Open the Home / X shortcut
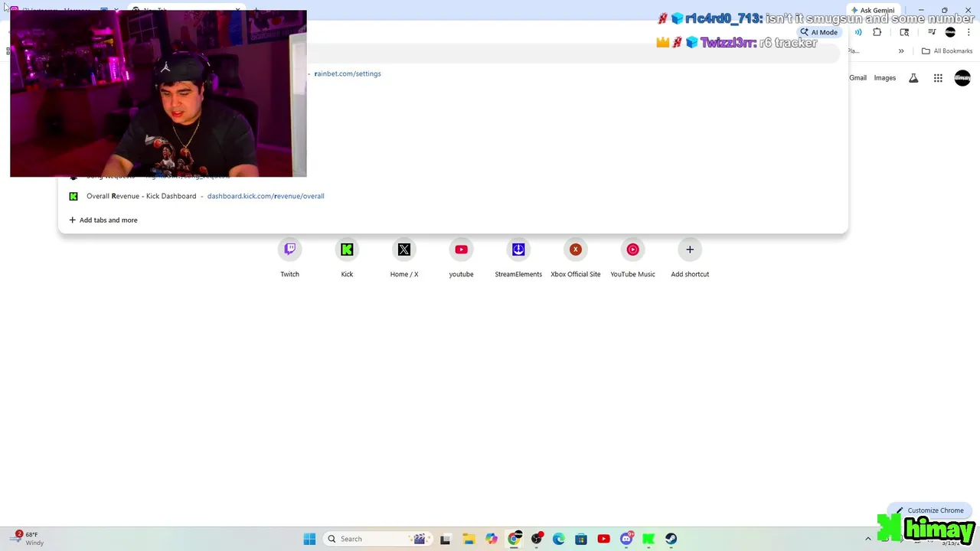This screenshot has width=980, height=551. click(x=404, y=258)
